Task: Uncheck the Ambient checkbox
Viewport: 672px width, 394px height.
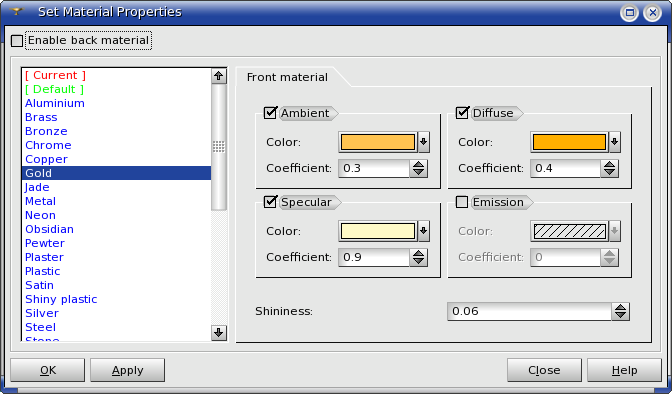Action: [270, 113]
